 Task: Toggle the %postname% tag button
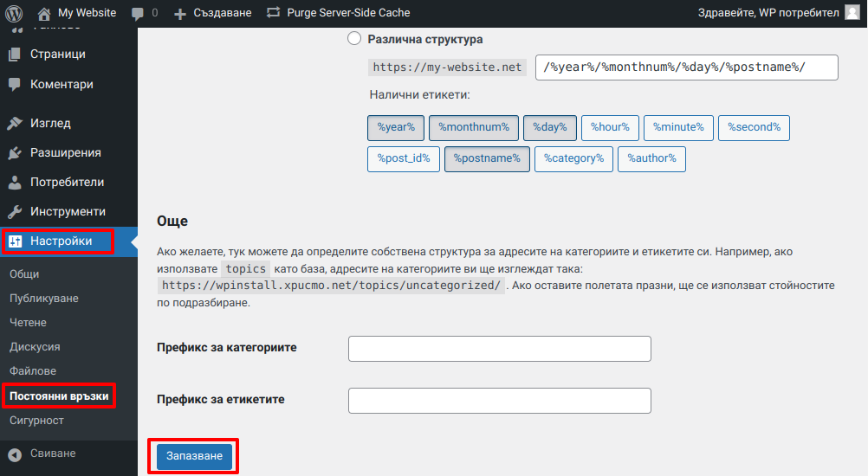tap(487, 158)
